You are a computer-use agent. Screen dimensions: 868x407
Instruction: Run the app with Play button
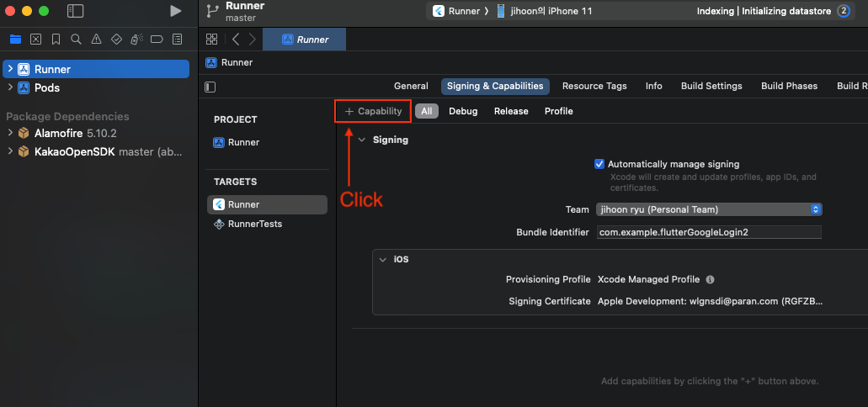(175, 11)
